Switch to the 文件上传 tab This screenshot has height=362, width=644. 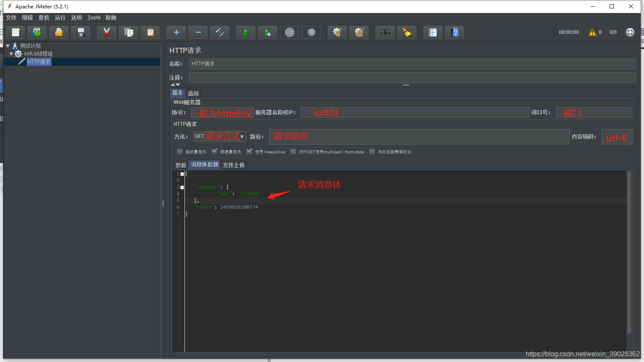click(x=234, y=165)
